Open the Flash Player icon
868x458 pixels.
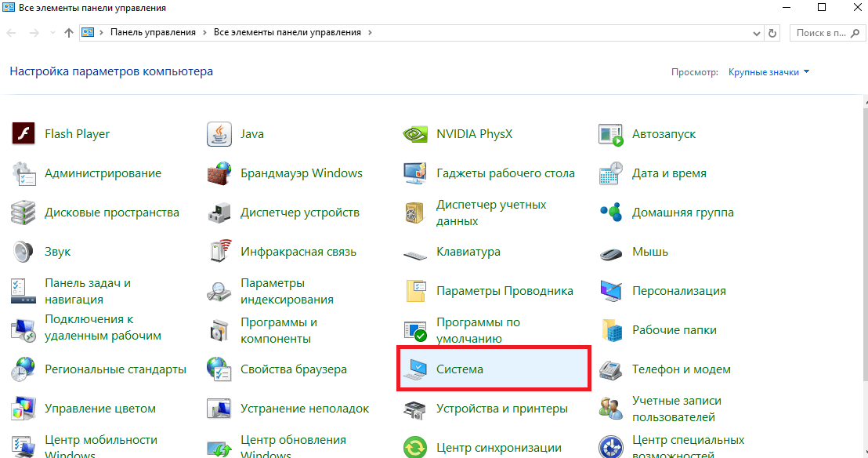24,134
